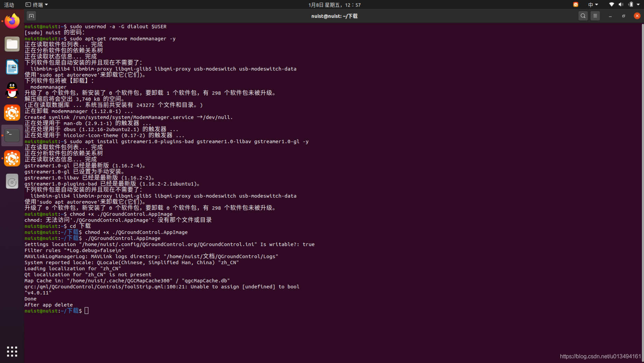Screen dimensions: 644x363
Task: Launch QQ from the dock
Action: pyautogui.click(x=12, y=90)
